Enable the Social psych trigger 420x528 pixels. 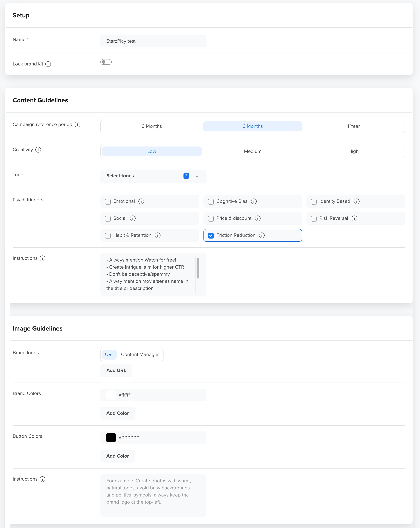pos(108,219)
